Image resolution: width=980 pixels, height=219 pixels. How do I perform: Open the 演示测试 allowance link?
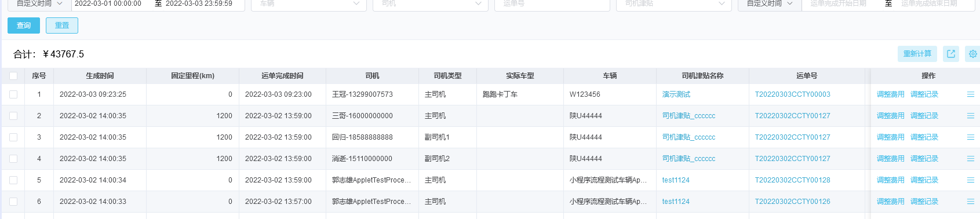(x=676, y=94)
